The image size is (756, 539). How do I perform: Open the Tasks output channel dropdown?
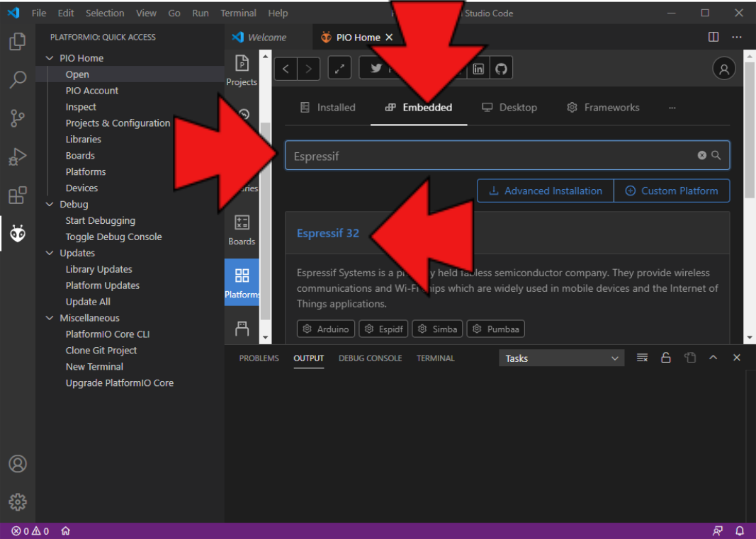tap(561, 358)
